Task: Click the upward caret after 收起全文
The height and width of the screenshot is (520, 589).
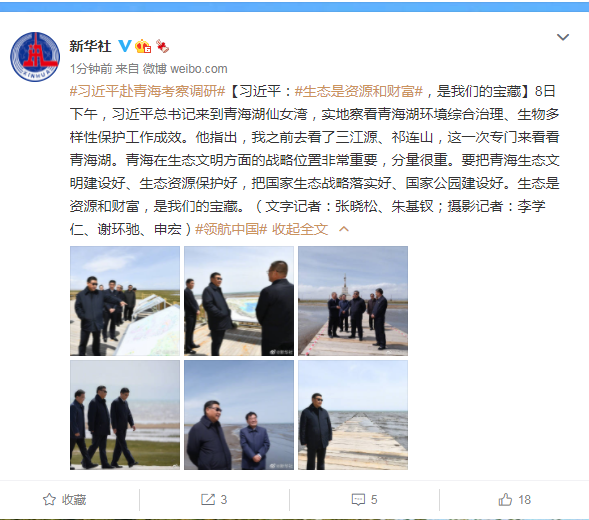Action: coord(344,229)
